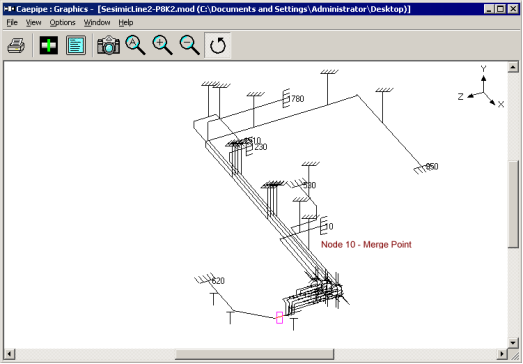Click the horizontal scrollbar right arrow
Screen dimensions: 523x364
click(x=502, y=354)
